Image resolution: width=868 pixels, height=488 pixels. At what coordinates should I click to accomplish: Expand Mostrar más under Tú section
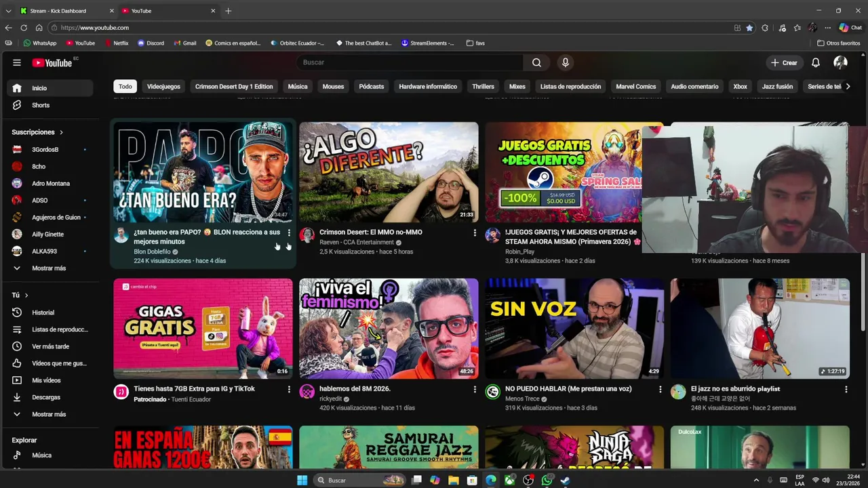(x=50, y=414)
